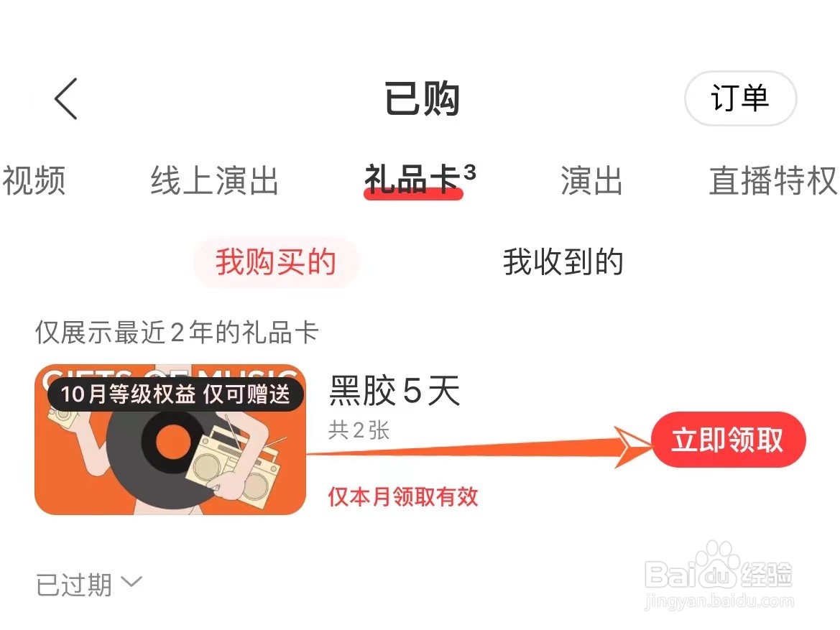
Task: Tap the back arrow icon
Action: tap(66, 98)
